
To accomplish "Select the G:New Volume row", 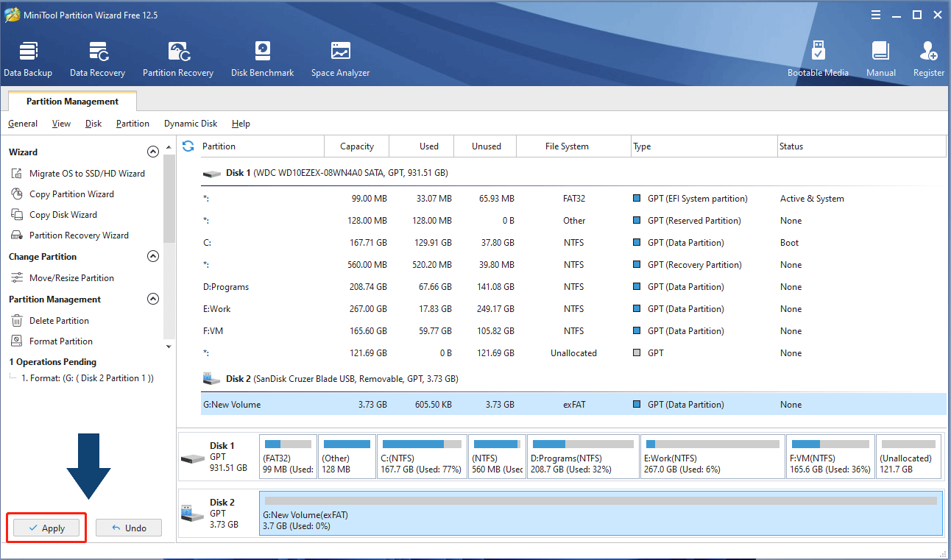I will click(573, 404).
